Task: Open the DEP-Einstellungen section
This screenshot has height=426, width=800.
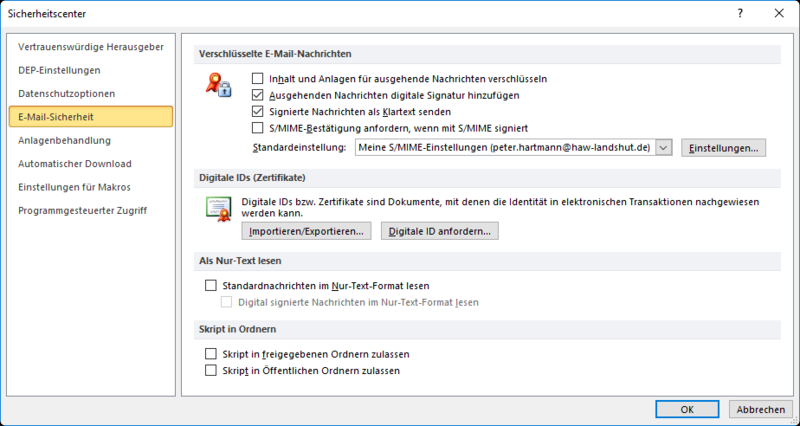Action: 60,70
